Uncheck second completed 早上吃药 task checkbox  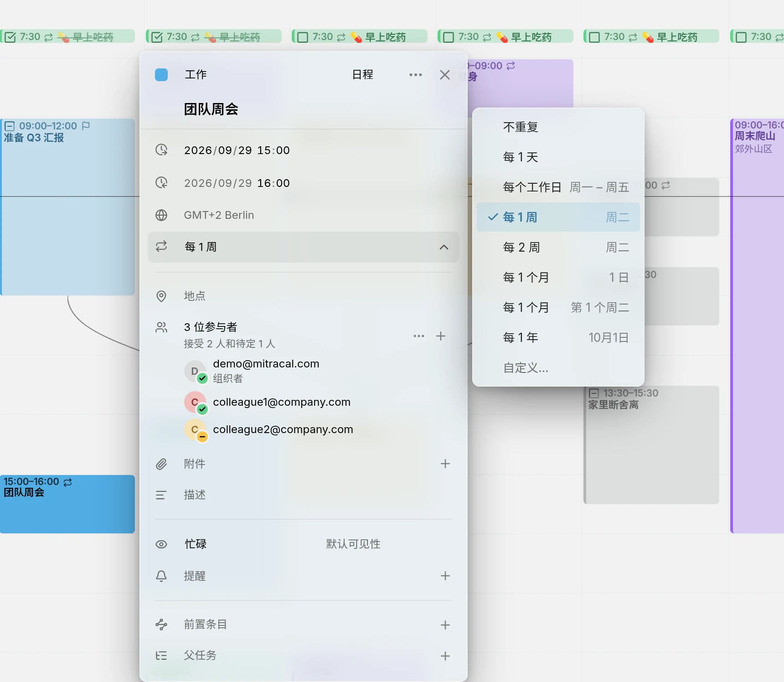coord(157,37)
